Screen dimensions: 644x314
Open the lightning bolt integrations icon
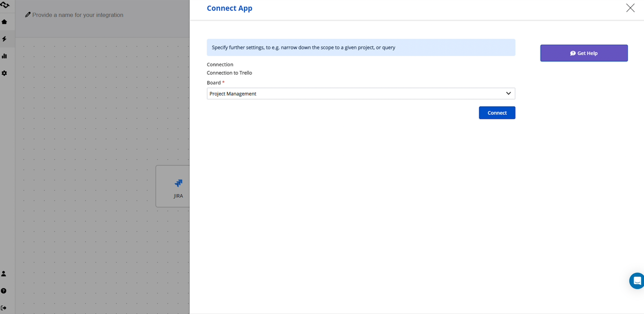tap(4, 39)
